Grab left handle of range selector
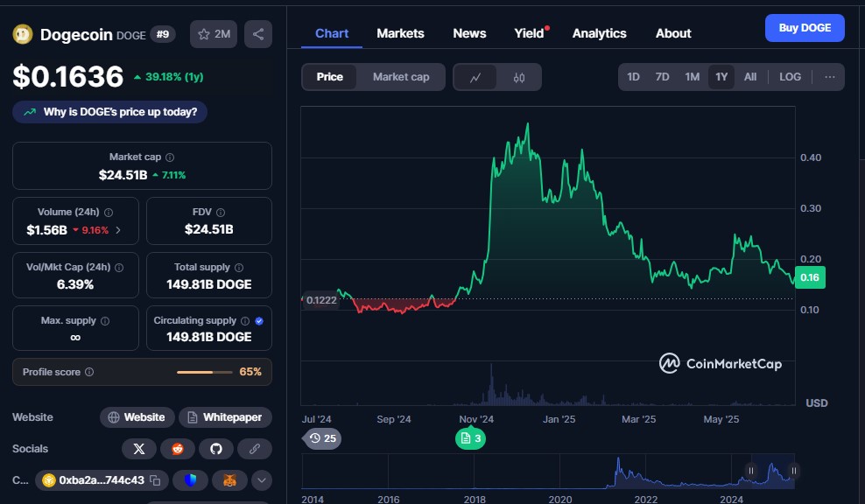Image resolution: width=865 pixels, height=504 pixels. pyautogui.click(x=751, y=471)
